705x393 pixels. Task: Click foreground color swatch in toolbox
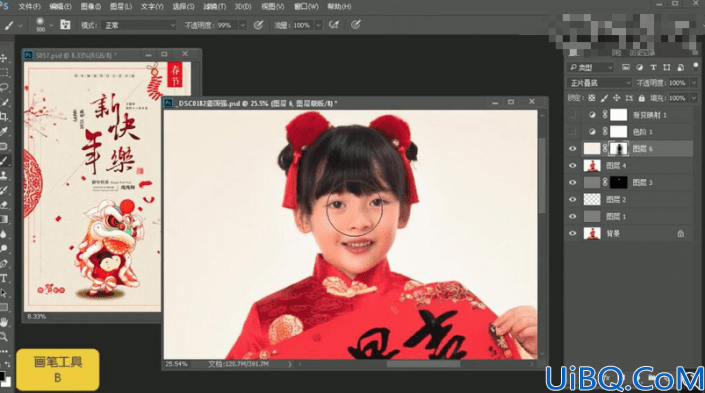(2, 375)
